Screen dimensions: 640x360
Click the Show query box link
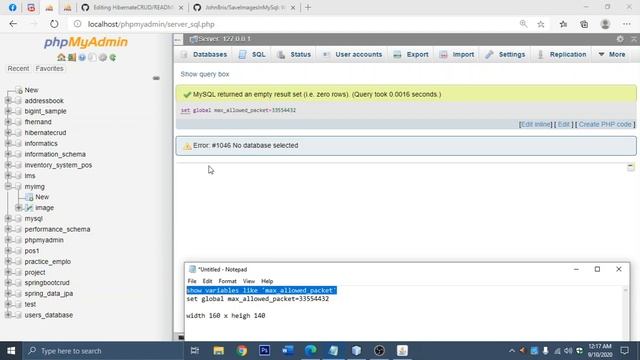point(205,74)
